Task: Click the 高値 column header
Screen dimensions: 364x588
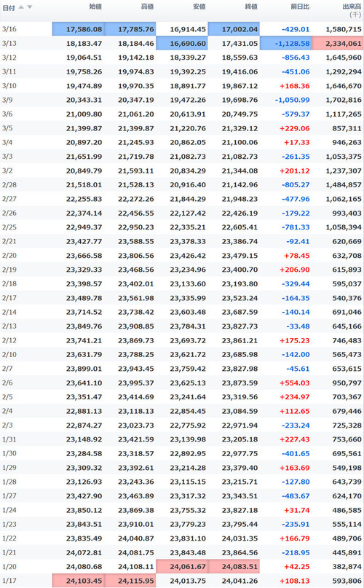Action: 147,7
